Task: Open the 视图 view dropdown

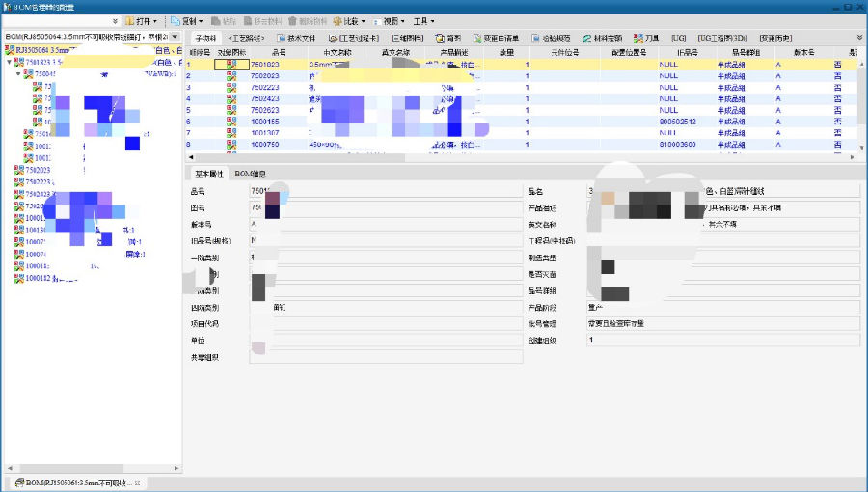Action: click(389, 20)
